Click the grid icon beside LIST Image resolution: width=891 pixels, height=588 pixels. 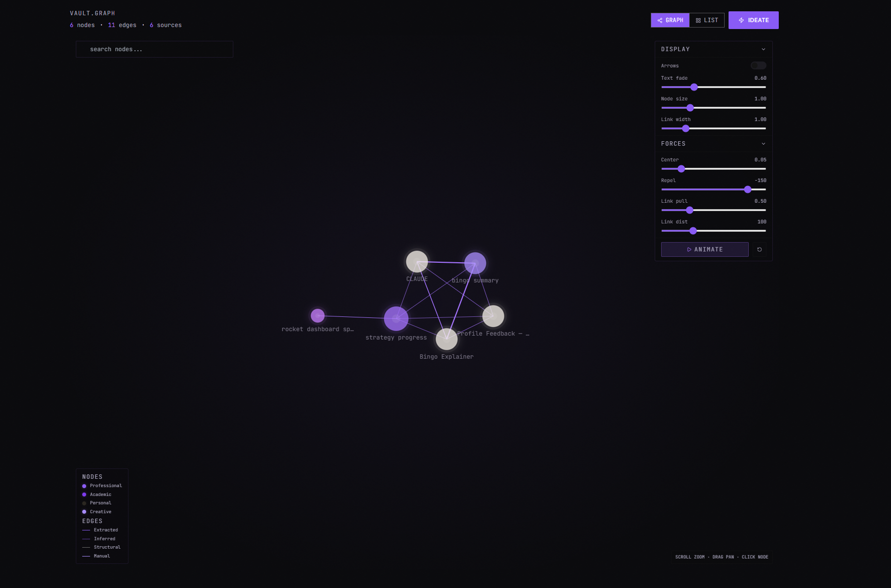(x=698, y=20)
